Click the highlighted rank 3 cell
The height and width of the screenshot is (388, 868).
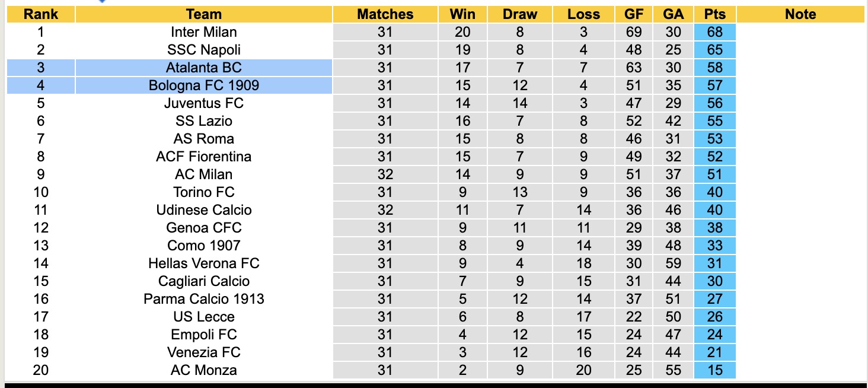[40, 68]
